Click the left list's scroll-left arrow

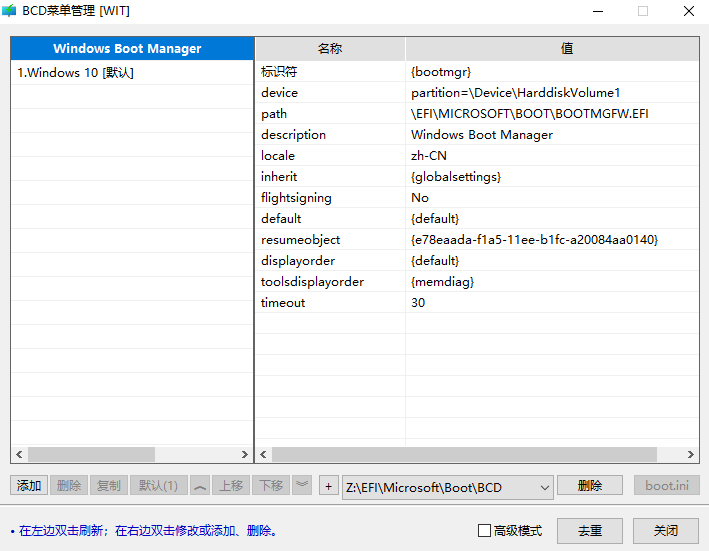tap(19, 454)
